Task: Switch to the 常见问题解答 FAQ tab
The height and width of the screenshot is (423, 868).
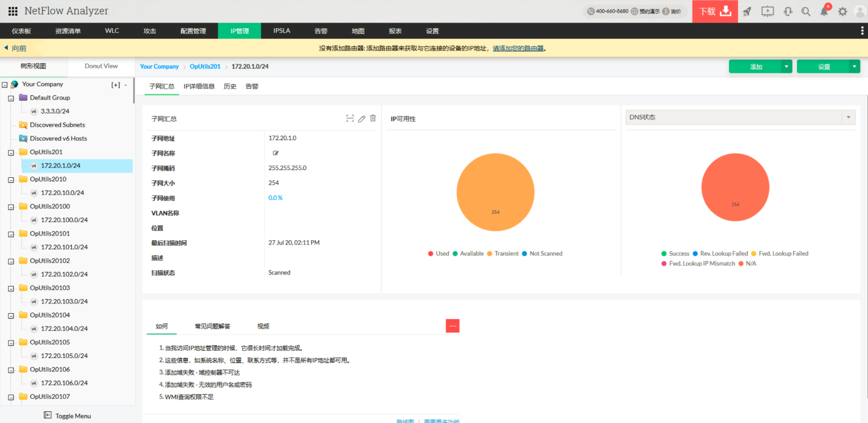Action: (x=212, y=326)
